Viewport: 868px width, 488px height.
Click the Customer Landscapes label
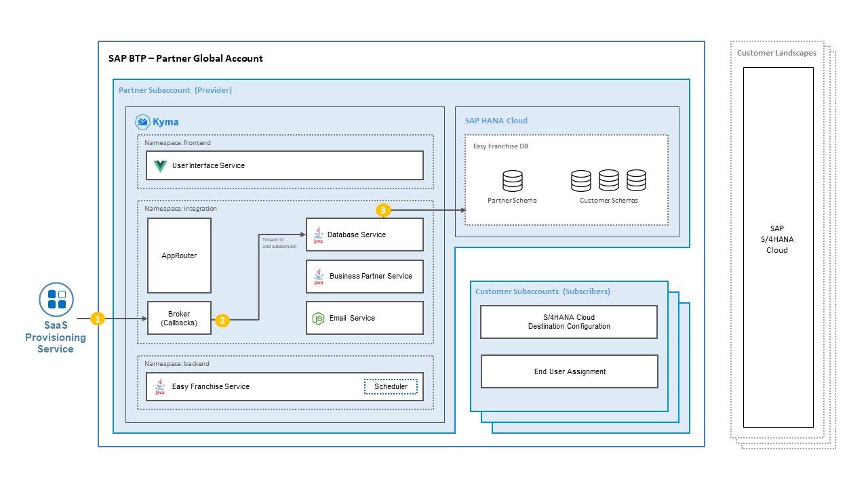click(x=776, y=53)
